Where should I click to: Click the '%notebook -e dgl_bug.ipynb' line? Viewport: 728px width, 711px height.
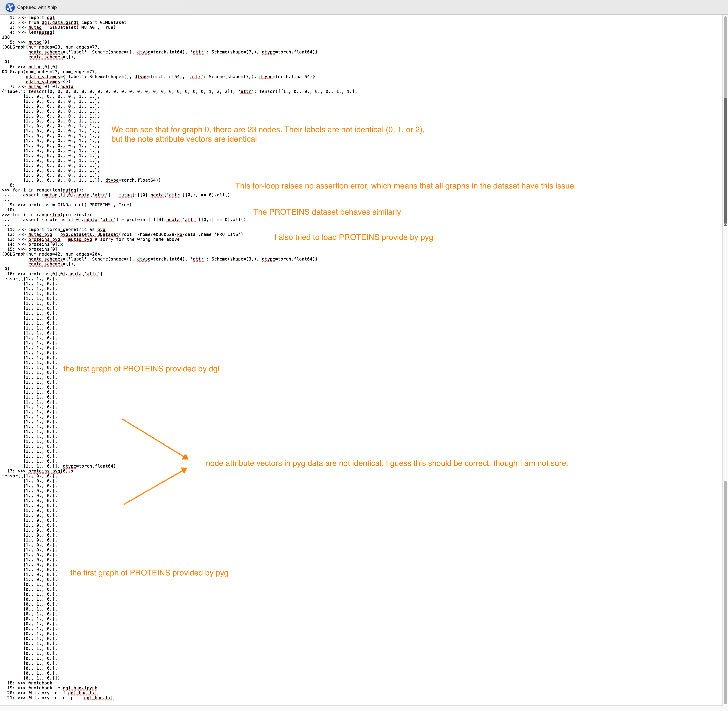coord(62,688)
